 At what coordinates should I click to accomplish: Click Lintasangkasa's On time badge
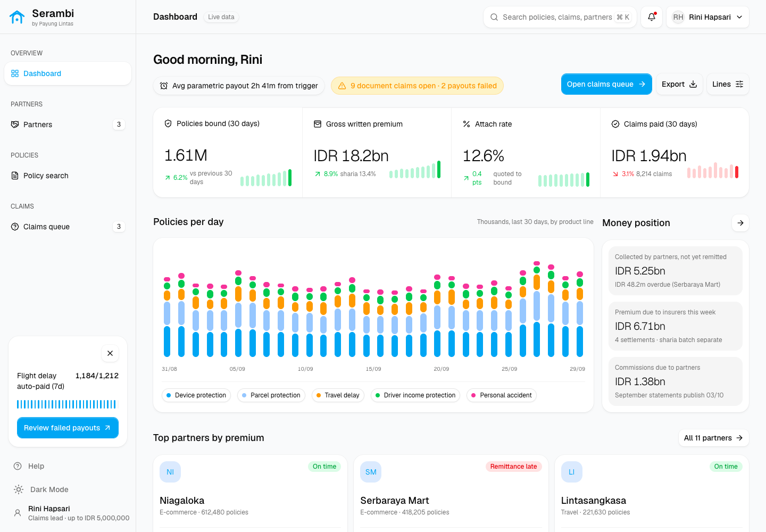(x=726, y=467)
